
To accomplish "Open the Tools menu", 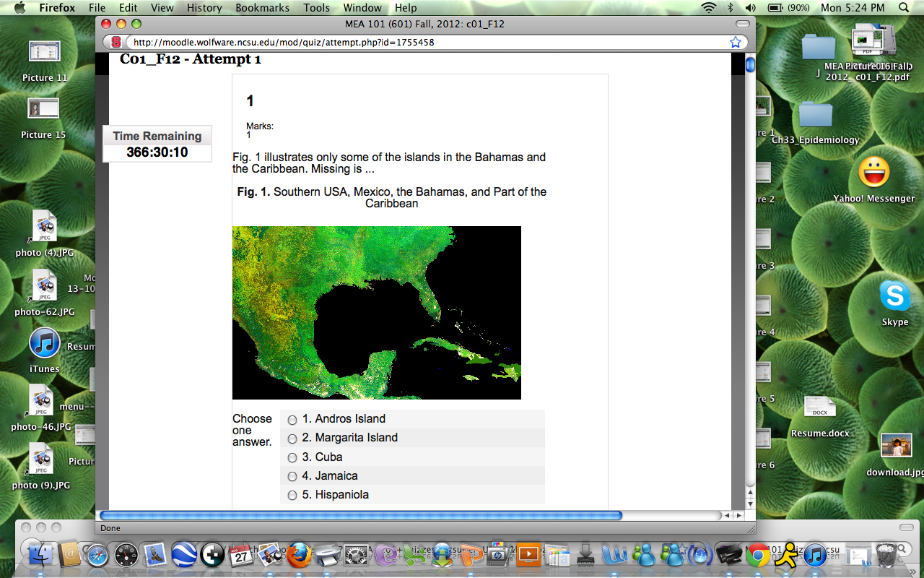I will pos(316,7).
